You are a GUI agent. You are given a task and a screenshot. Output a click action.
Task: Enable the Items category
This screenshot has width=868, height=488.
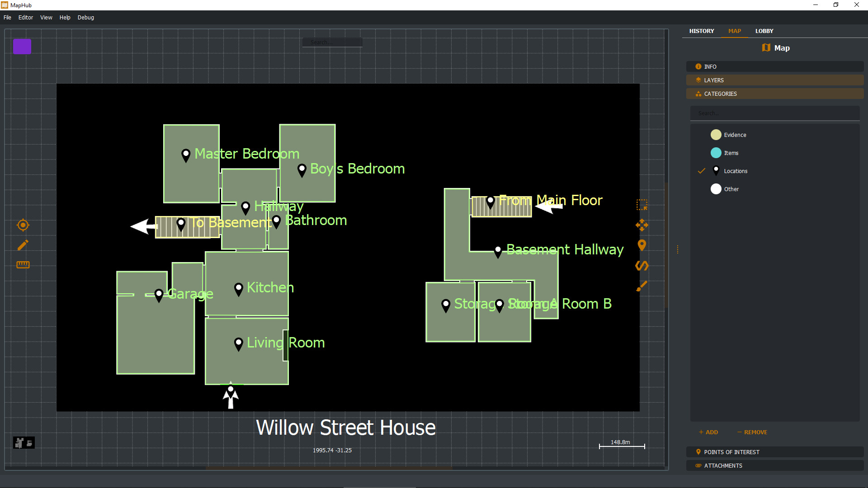coord(716,153)
